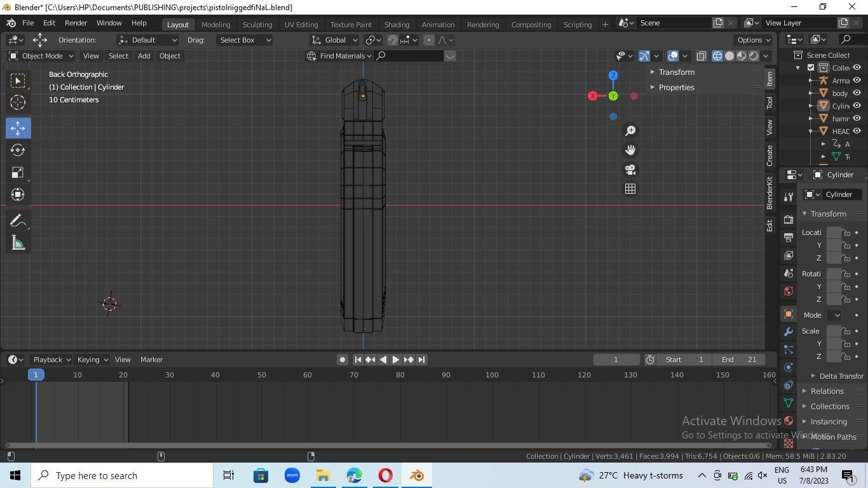The image size is (868, 488).
Task: Switch viewport shading to Solid mode
Action: click(x=729, y=56)
